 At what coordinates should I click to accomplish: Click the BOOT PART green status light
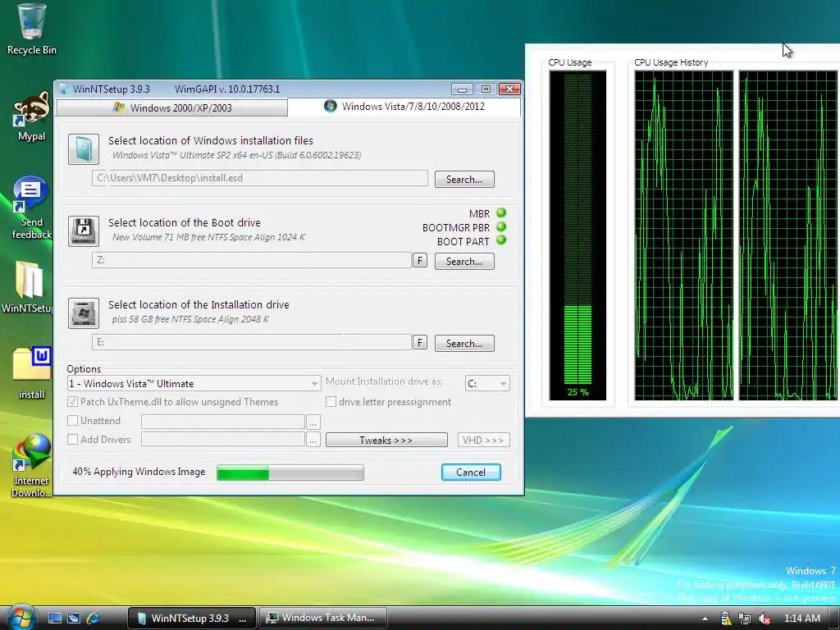501,240
